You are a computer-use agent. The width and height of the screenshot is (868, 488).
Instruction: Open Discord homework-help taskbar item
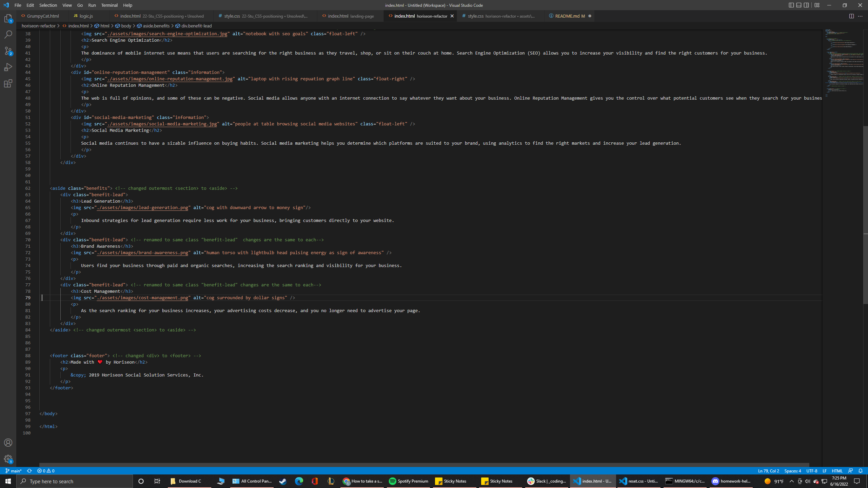click(731, 481)
